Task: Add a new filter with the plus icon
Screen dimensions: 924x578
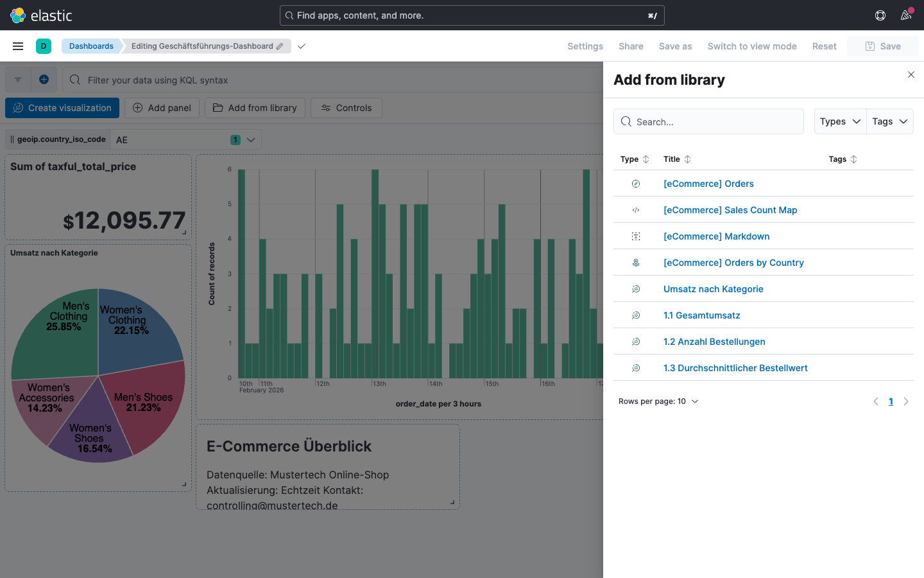Action: pyautogui.click(x=44, y=79)
